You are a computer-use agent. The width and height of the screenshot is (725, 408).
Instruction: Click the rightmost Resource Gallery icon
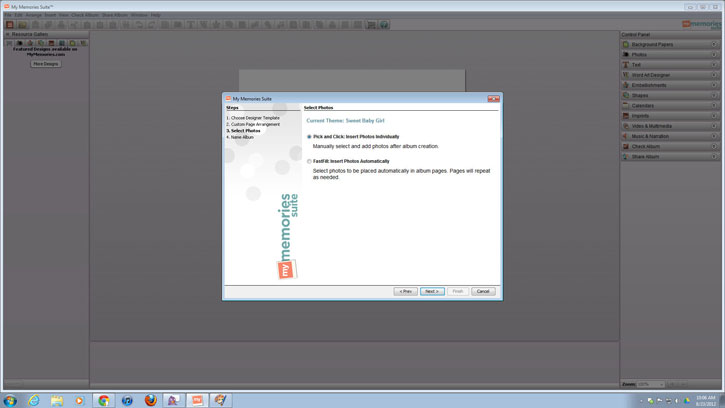pos(83,43)
